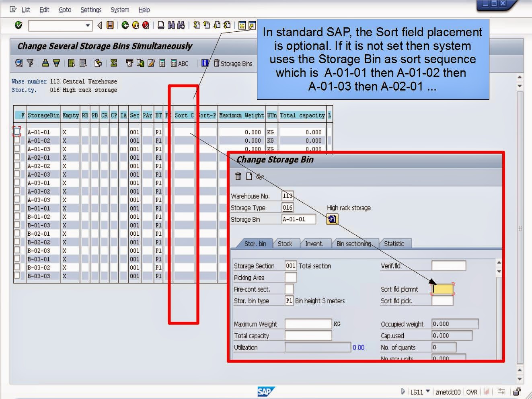Select the checkbox for bin A-01-01
The image size is (532, 399).
point(17,132)
